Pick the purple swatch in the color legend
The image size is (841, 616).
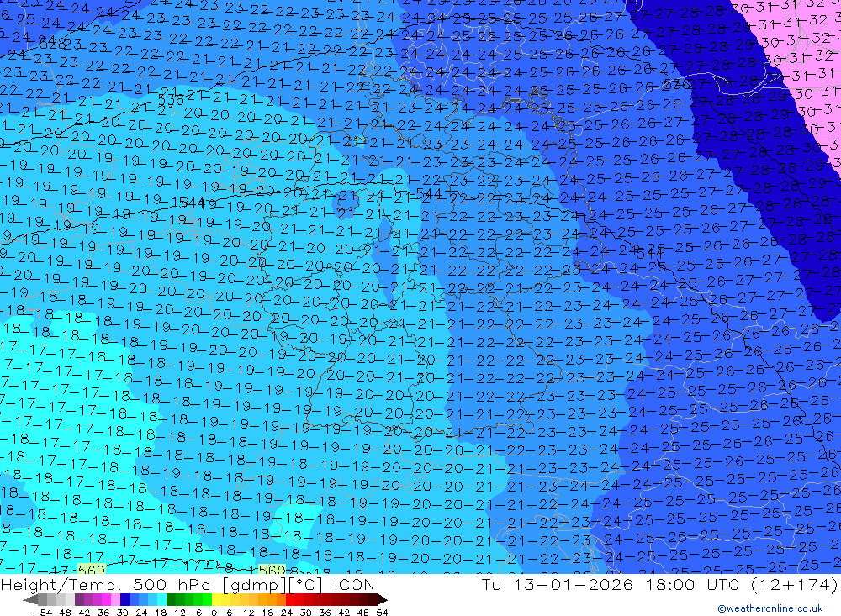pyautogui.click(x=87, y=599)
